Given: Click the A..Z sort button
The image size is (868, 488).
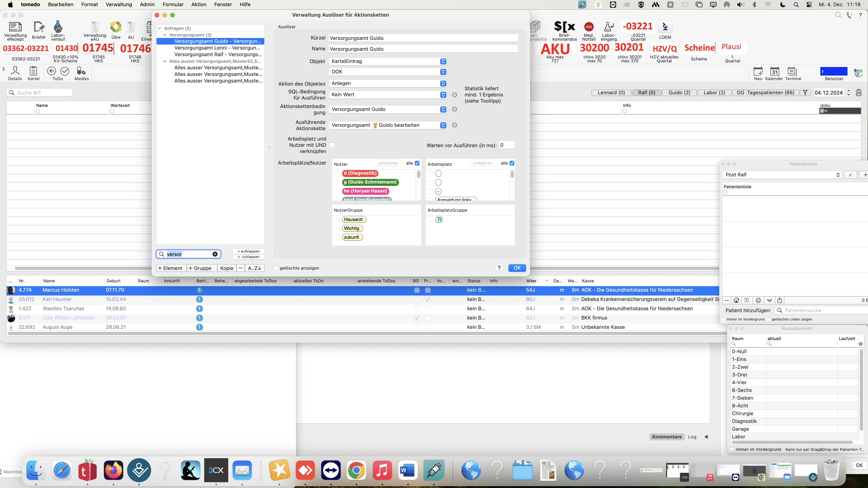Looking at the screenshot, I should click(255, 268).
